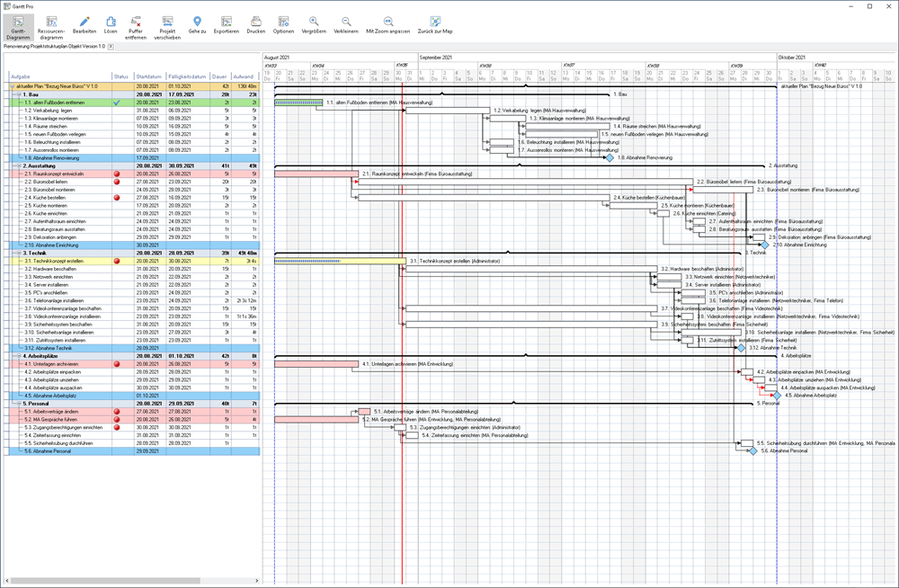This screenshot has width=899, height=588.
Task: Click the red status dot of 2.2 Büromöbel liefern
Action: point(117,182)
